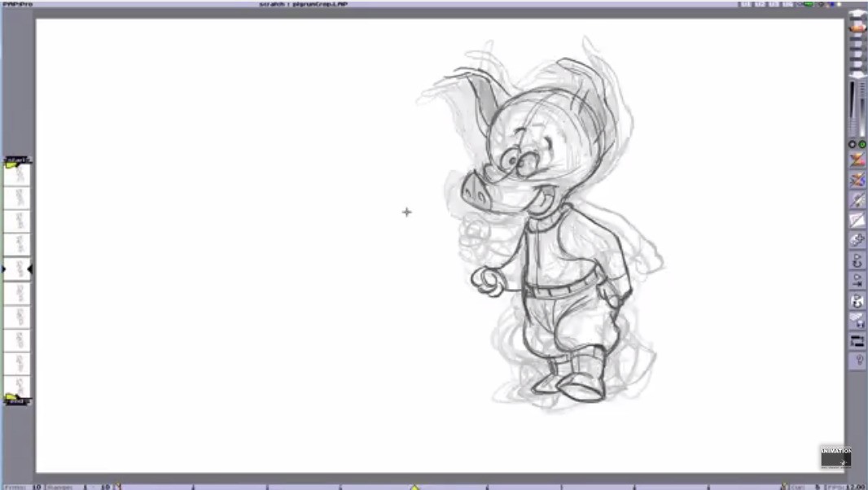Select a frame thumbnail in the left column
868x490 pixels.
(x=16, y=195)
